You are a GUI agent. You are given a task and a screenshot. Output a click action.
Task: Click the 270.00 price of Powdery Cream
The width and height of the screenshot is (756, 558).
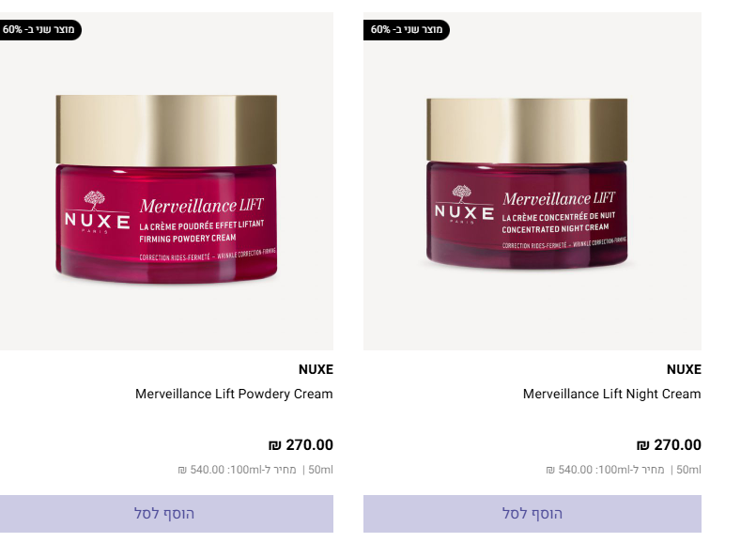coord(301,444)
